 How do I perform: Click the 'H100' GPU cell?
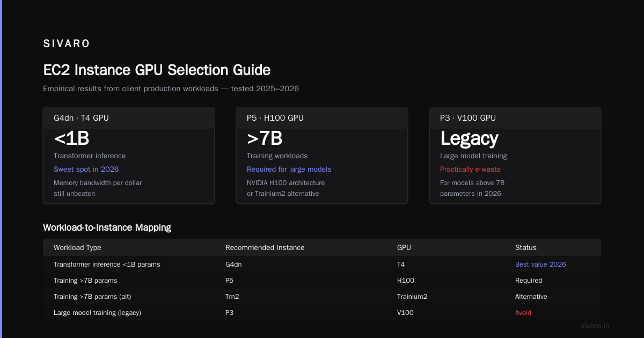coord(406,281)
